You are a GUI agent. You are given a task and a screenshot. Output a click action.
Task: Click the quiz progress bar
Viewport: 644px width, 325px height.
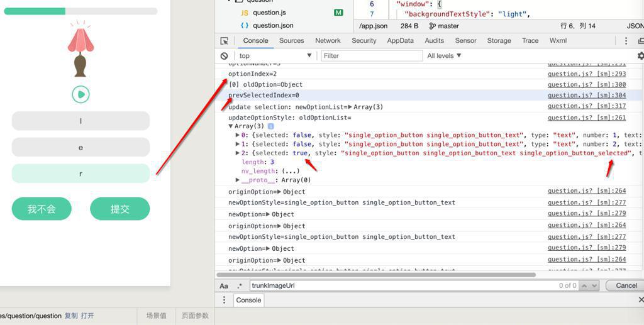(x=80, y=11)
